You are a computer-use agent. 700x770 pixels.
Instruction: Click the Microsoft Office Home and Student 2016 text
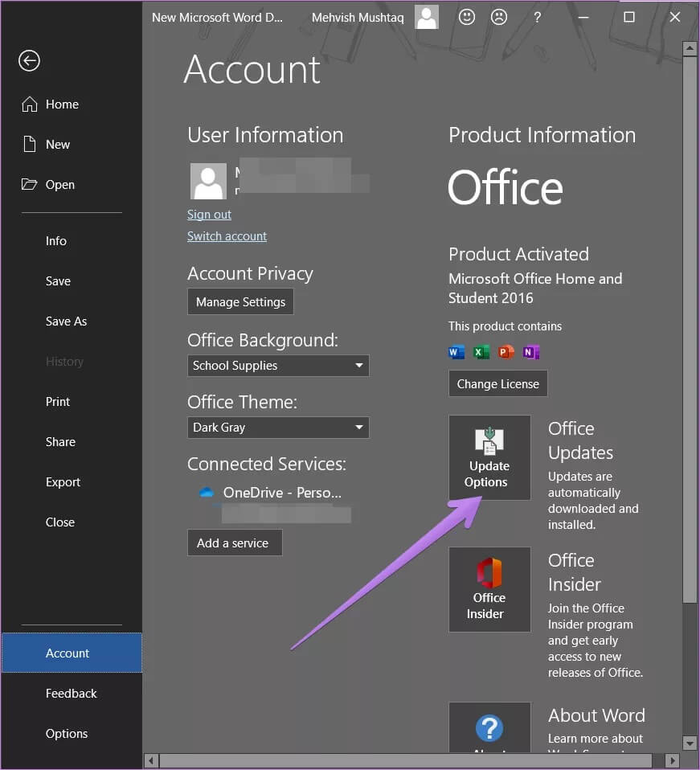pyautogui.click(x=535, y=289)
